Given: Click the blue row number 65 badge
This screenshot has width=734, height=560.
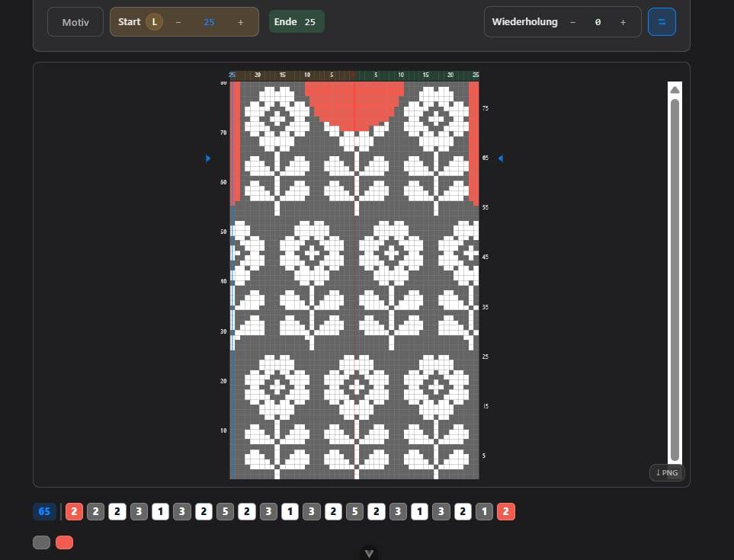Looking at the screenshot, I should [44, 511].
